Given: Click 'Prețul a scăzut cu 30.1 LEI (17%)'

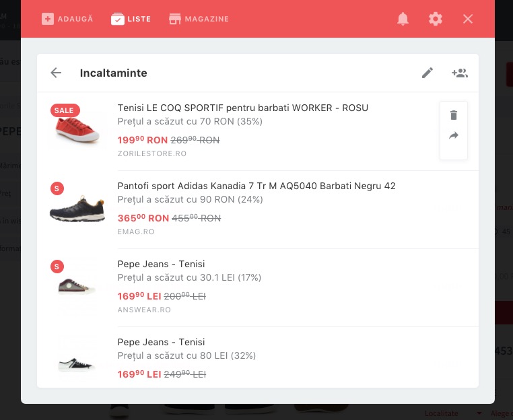Looking at the screenshot, I should coord(189,278).
